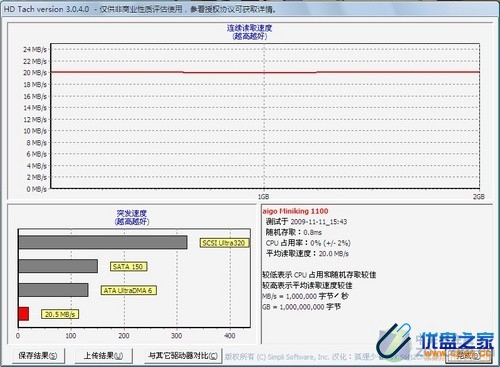Click the red sequential read speed line
Viewport: 500px width, 367px height.
(265, 72)
